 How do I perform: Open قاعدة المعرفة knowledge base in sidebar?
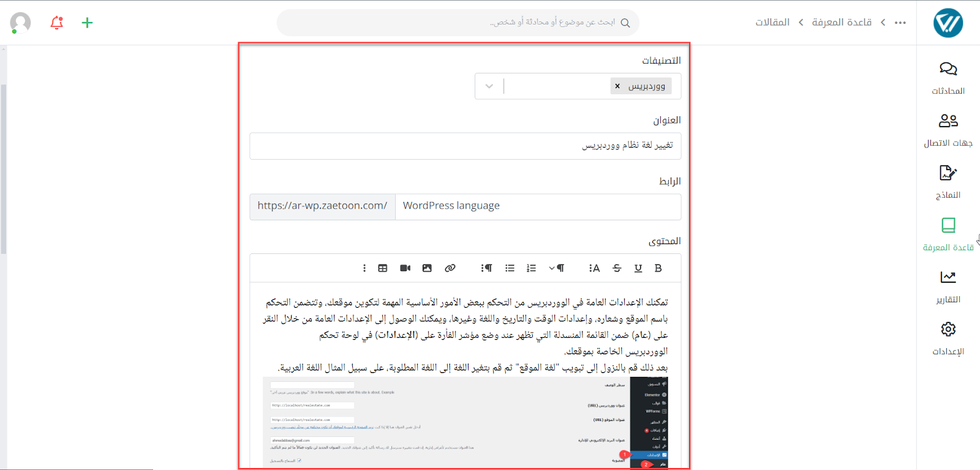coord(948,234)
